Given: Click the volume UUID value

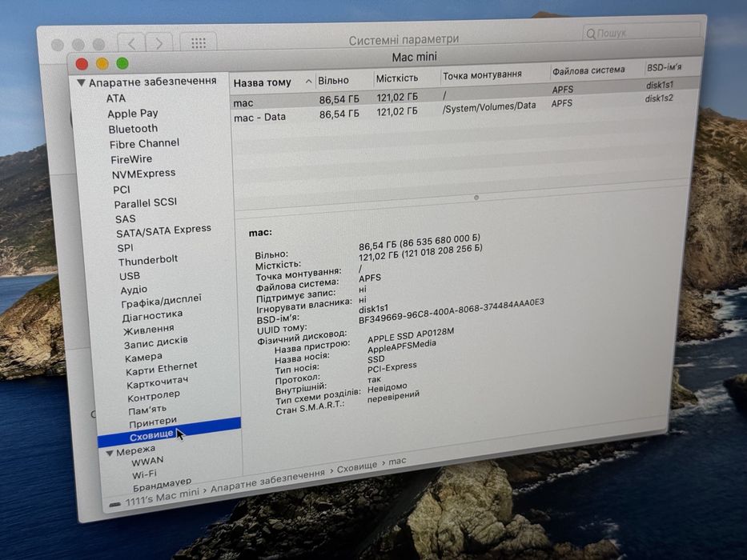Looking at the screenshot, I should [451, 311].
